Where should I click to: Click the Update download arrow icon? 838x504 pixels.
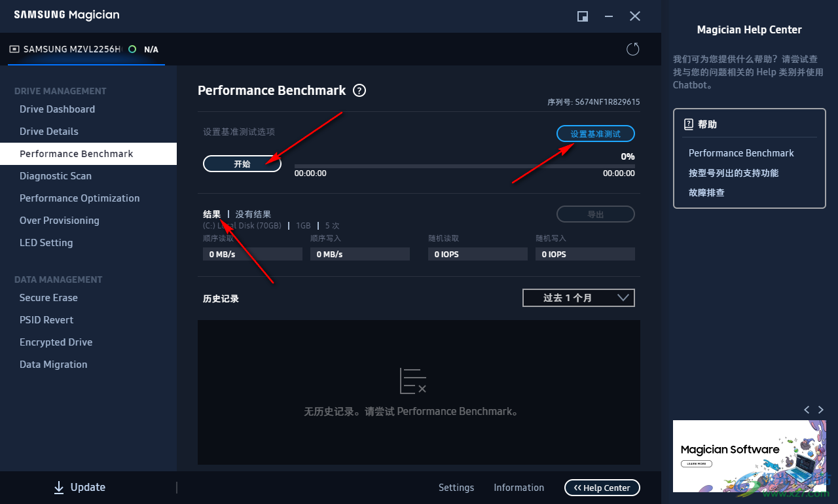point(59,487)
